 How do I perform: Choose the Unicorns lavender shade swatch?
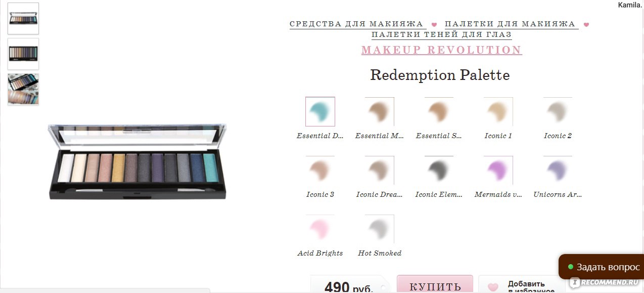point(558,170)
